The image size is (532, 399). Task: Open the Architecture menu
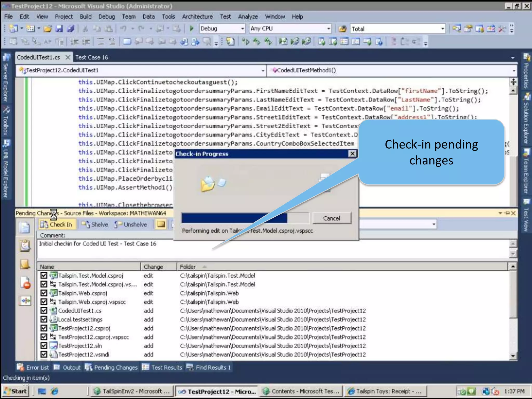coord(197,17)
